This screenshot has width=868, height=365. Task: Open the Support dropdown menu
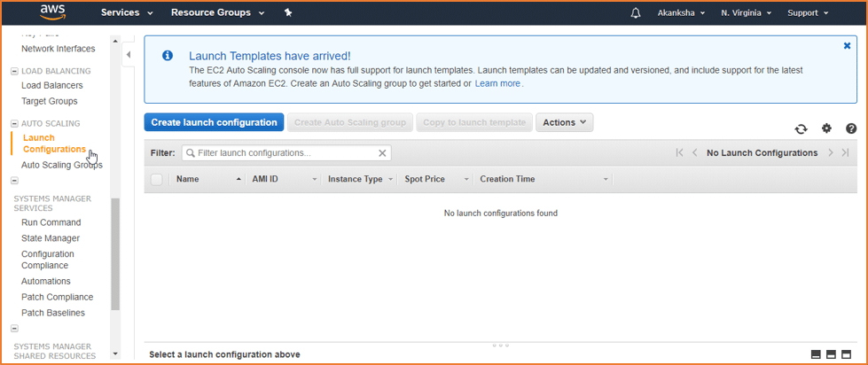click(x=808, y=12)
